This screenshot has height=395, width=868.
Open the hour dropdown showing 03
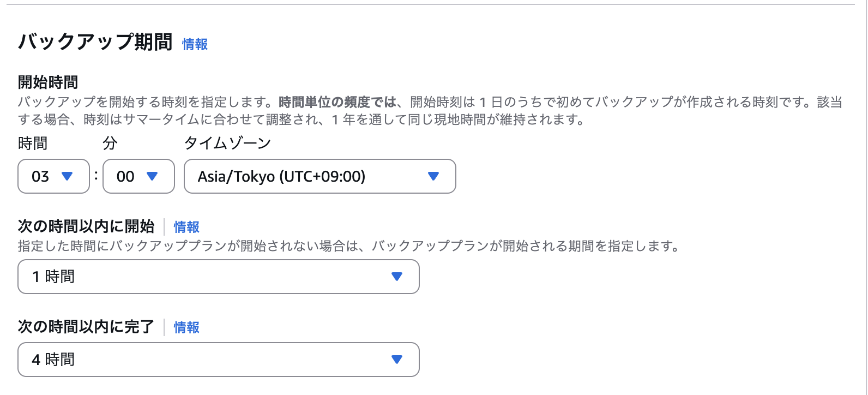[x=53, y=176]
